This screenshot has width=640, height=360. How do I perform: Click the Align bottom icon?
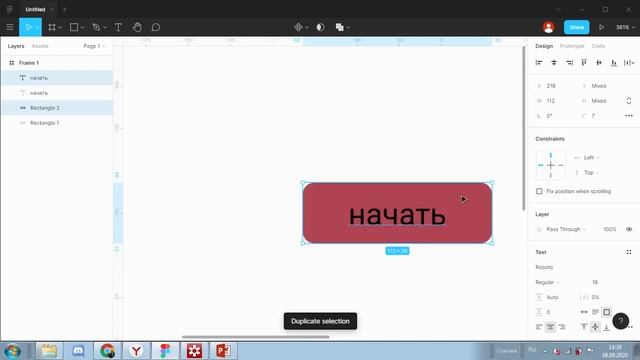613,63
